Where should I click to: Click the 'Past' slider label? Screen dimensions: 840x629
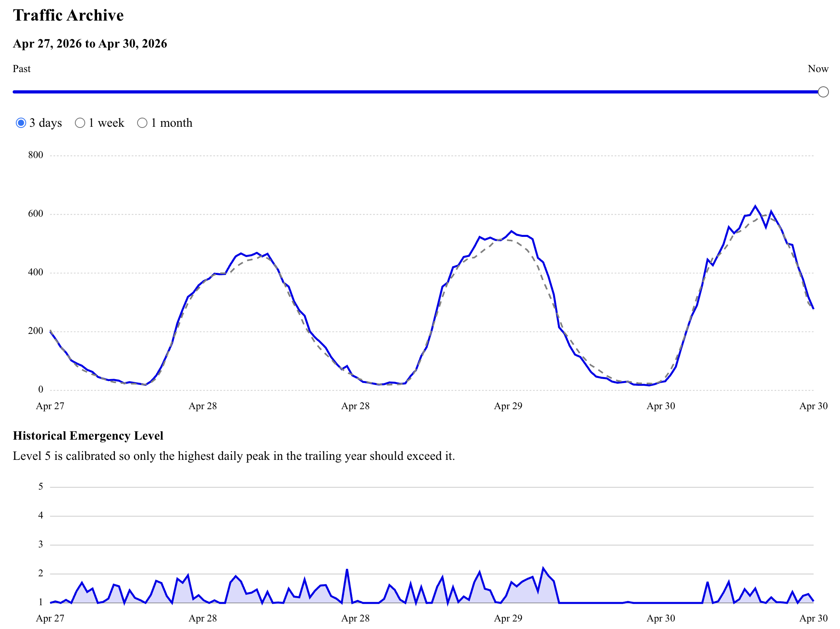[x=21, y=69]
